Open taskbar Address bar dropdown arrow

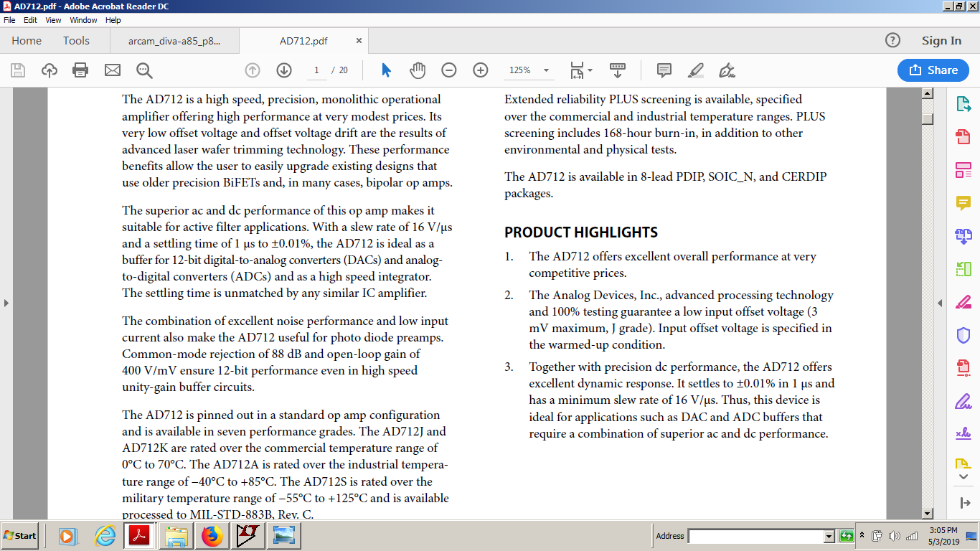[x=829, y=536]
